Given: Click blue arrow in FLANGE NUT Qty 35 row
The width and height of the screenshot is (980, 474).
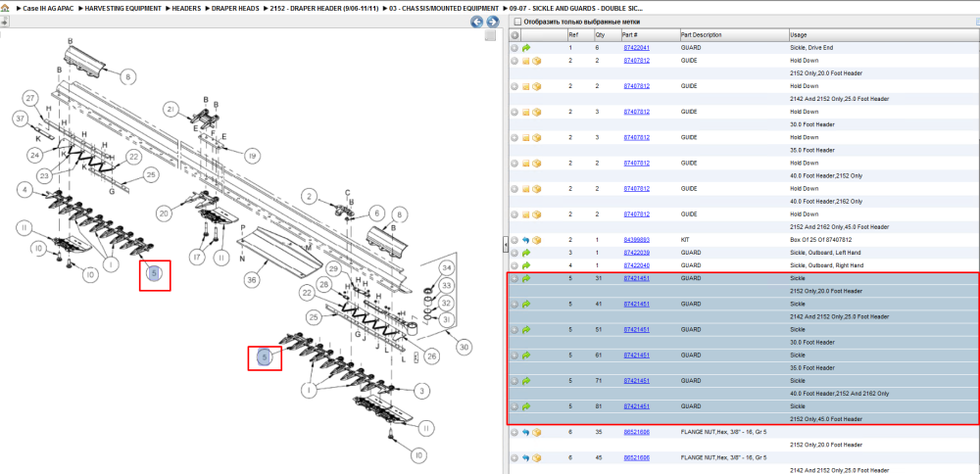Looking at the screenshot, I should pyautogui.click(x=525, y=432).
